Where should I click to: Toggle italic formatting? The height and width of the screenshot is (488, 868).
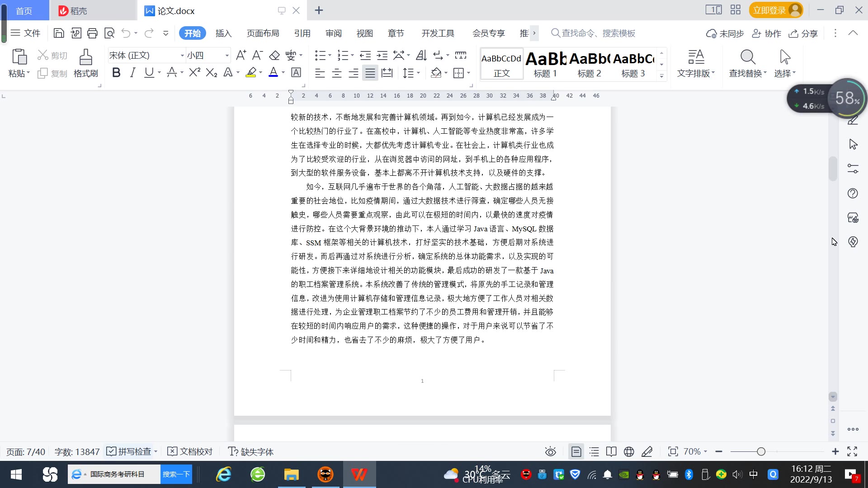(132, 73)
